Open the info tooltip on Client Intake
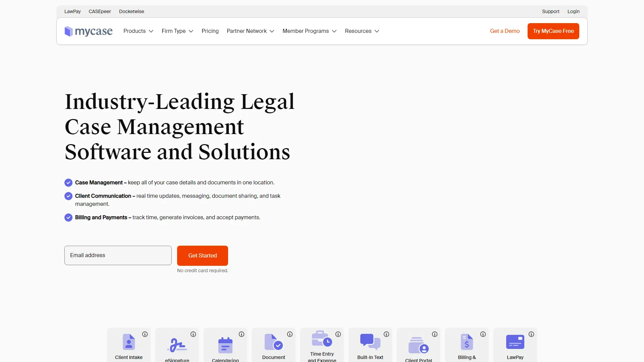 (x=145, y=334)
